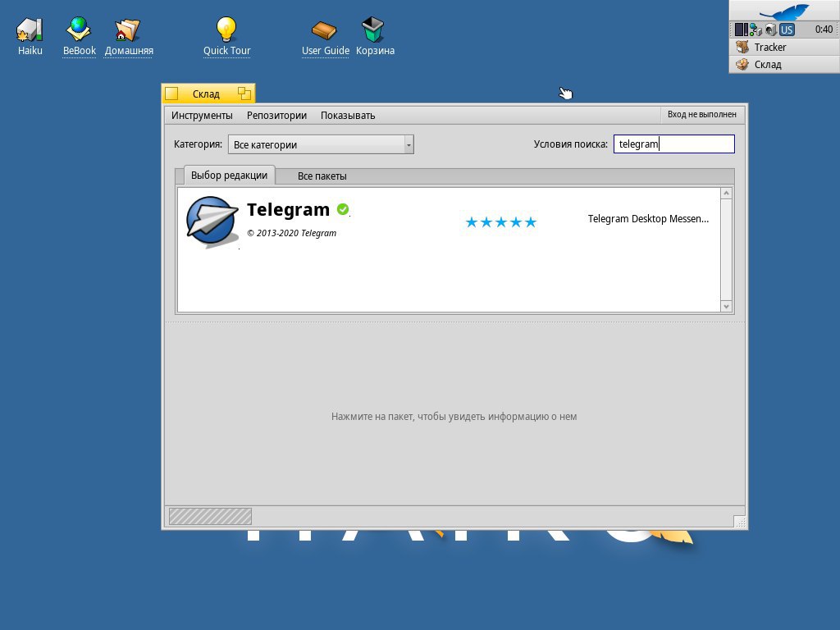840x630 pixels.
Task: Switch to the Все пакеты tab
Action: pos(322,176)
